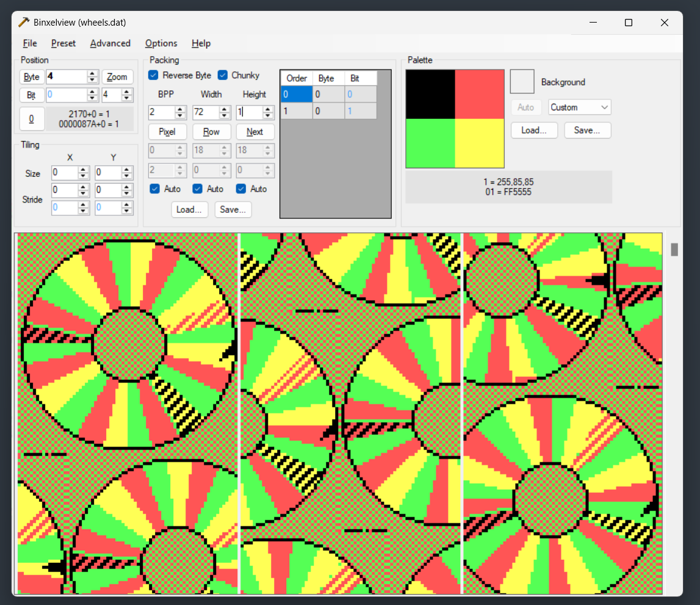Select Order row 1 in the bit table
This screenshot has width=700, height=605.
pos(296,110)
